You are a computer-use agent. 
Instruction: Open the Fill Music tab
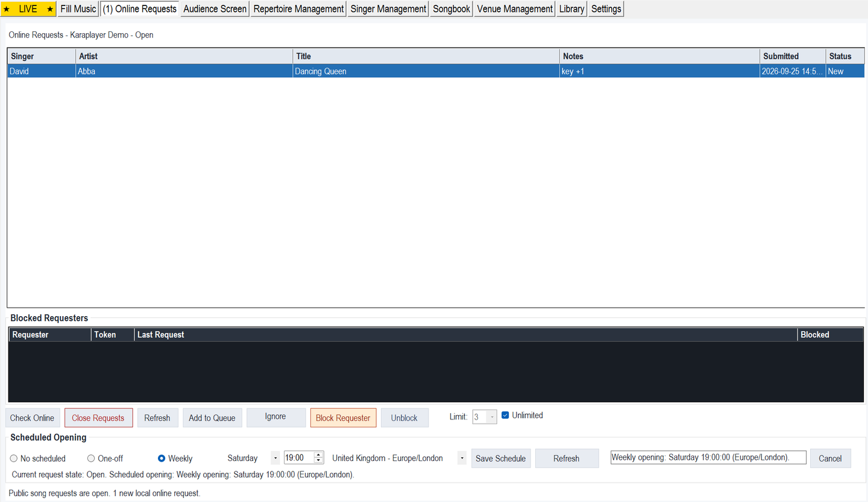pyautogui.click(x=78, y=9)
